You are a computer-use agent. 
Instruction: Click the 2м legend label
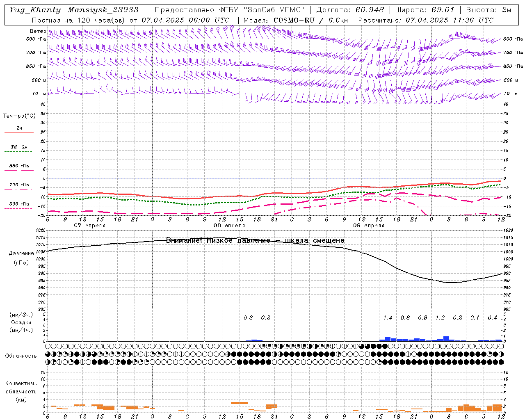click(19, 128)
